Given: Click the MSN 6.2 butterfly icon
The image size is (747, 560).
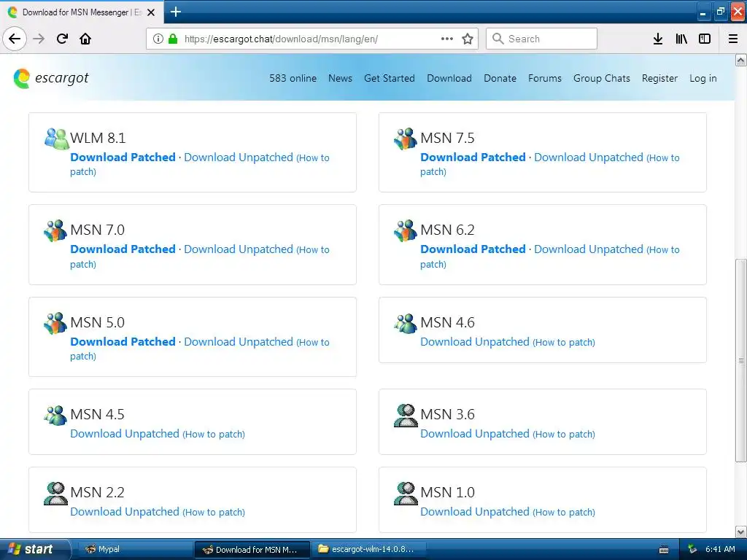Looking at the screenshot, I should click(406, 230).
